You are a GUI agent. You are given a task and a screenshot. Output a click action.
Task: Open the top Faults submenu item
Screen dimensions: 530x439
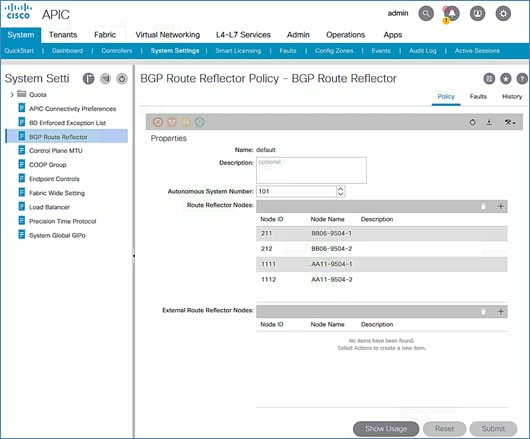288,51
